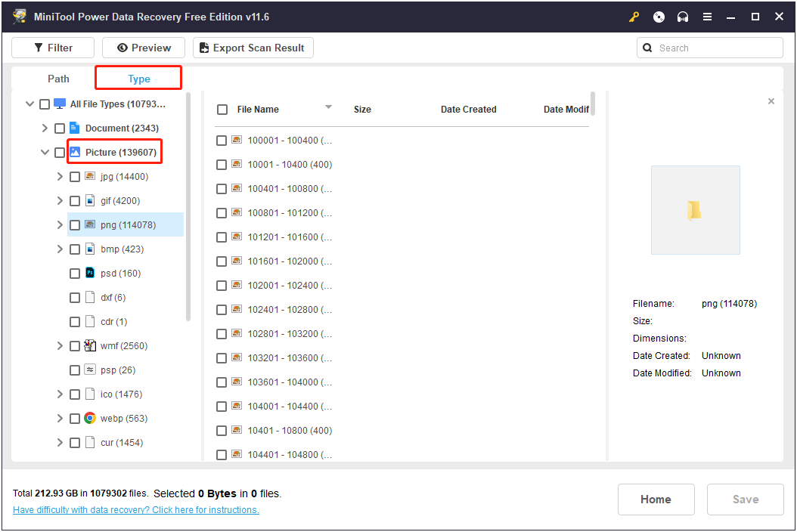Open the hamburger menu icon

point(707,17)
